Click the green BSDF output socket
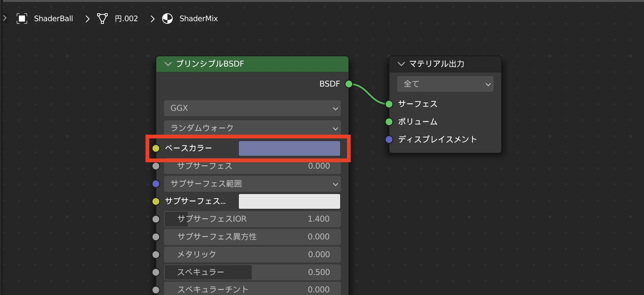 tap(349, 84)
